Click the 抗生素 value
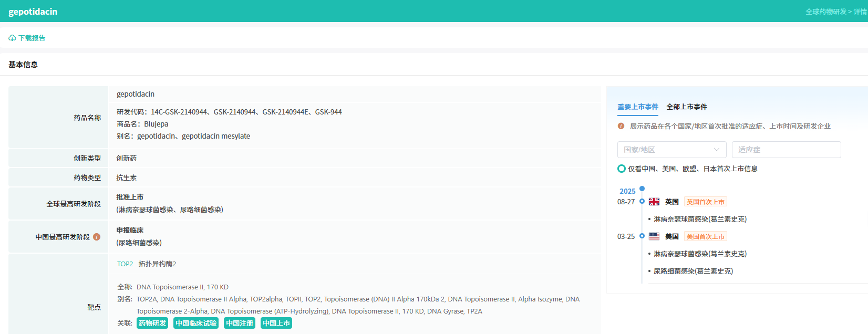Screen dimensions: 868x334 click(x=127, y=178)
